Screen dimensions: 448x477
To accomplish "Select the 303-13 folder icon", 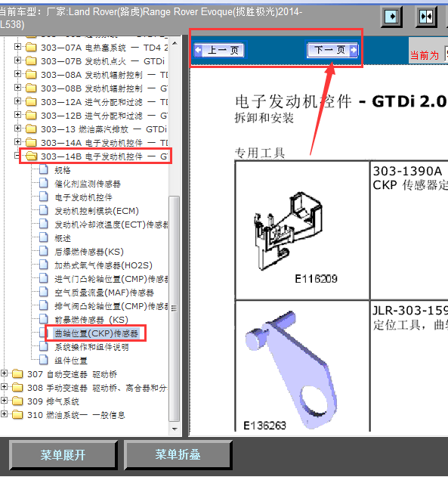I will coord(31,129).
